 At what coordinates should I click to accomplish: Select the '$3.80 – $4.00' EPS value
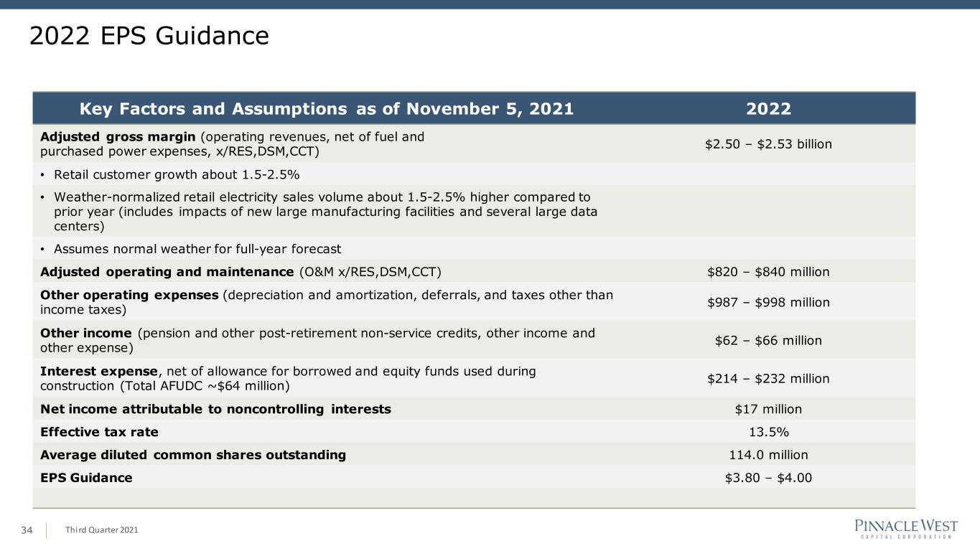pyautogui.click(x=768, y=478)
